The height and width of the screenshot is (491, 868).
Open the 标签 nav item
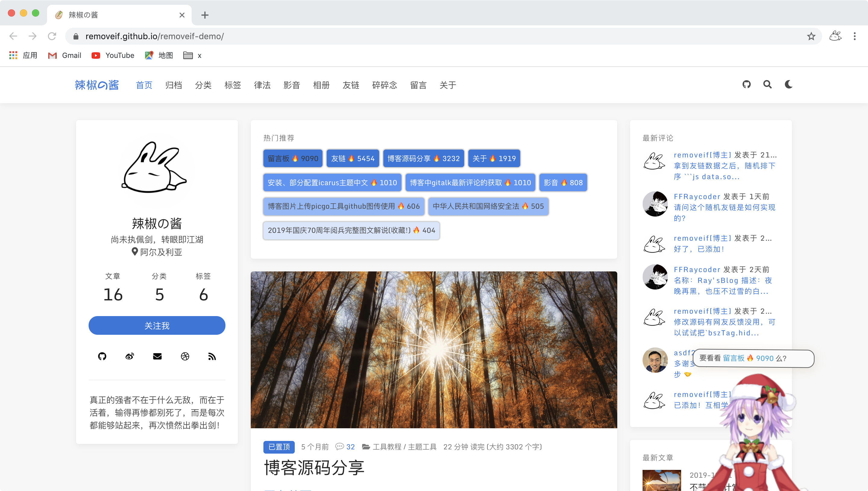coord(233,85)
